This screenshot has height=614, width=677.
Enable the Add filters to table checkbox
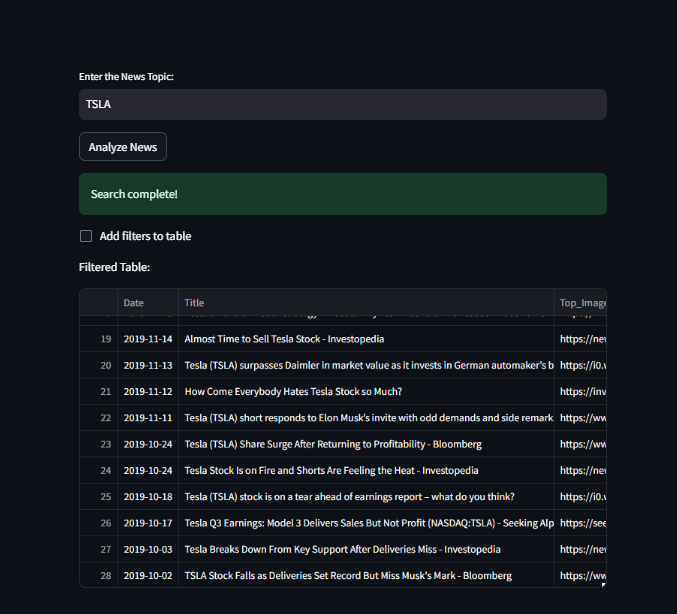click(86, 236)
